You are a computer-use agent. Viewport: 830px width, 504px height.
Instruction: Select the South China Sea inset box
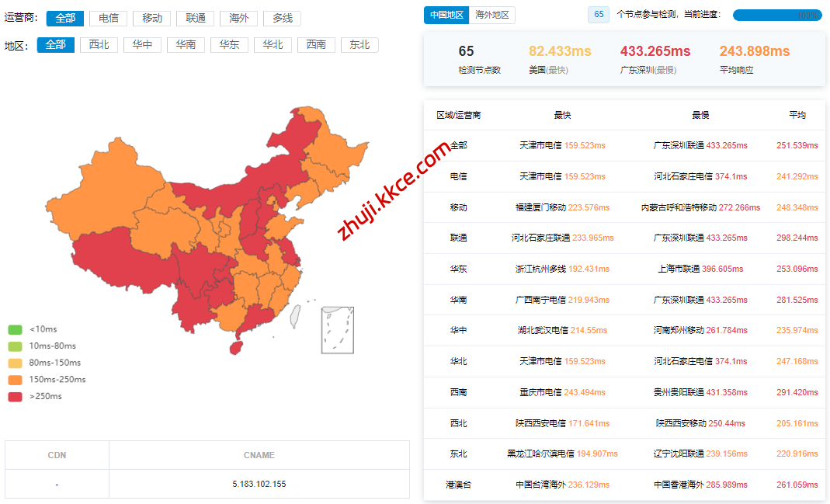(x=338, y=329)
